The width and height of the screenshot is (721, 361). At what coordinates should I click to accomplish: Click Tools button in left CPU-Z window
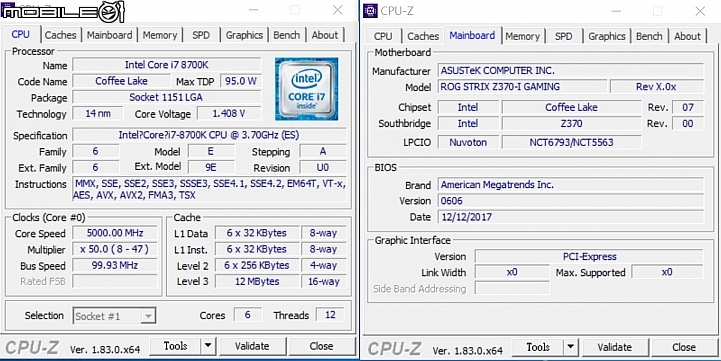175,346
